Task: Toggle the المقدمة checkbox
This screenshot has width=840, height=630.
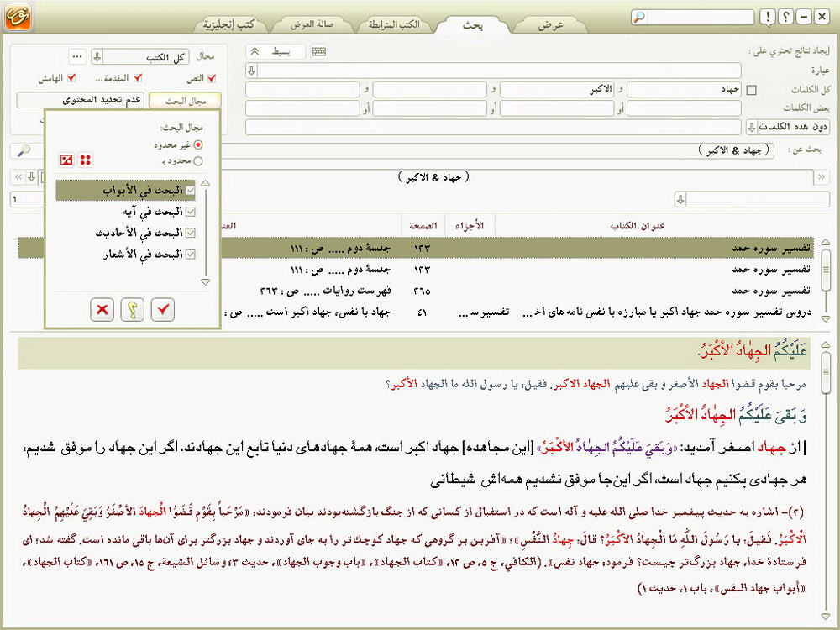Action: 138,78
